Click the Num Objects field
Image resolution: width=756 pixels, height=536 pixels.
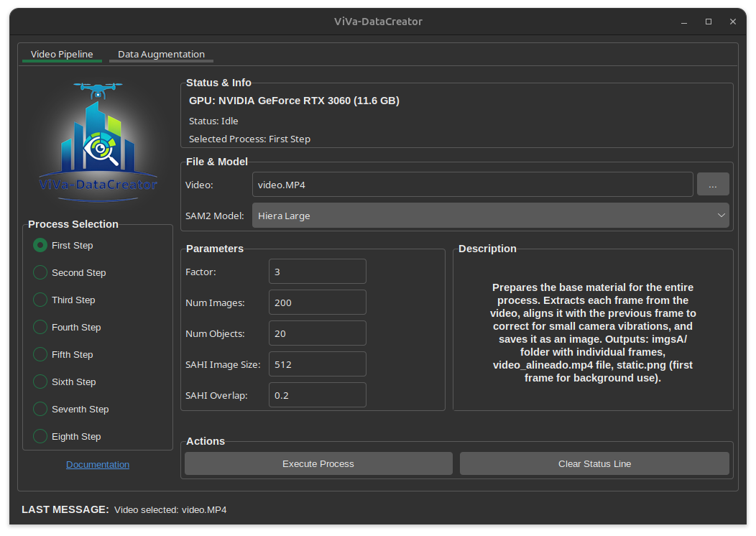coord(317,333)
